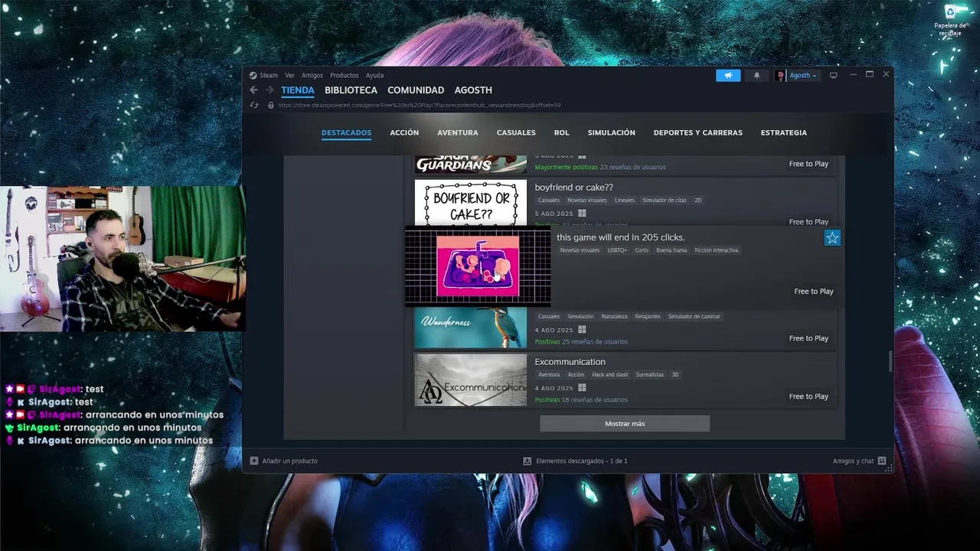Screen dimensions: 980x551
Task: Go forward with the right arrow button
Action: click(x=269, y=90)
